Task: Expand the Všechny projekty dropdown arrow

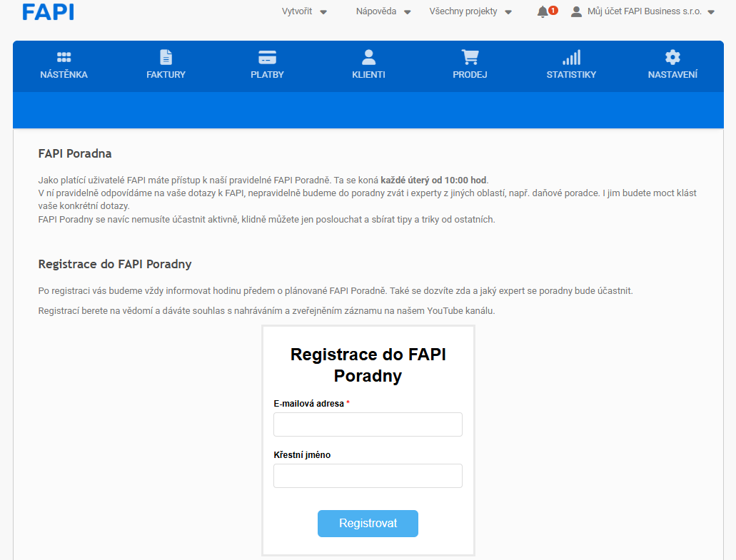Action: click(508, 12)
